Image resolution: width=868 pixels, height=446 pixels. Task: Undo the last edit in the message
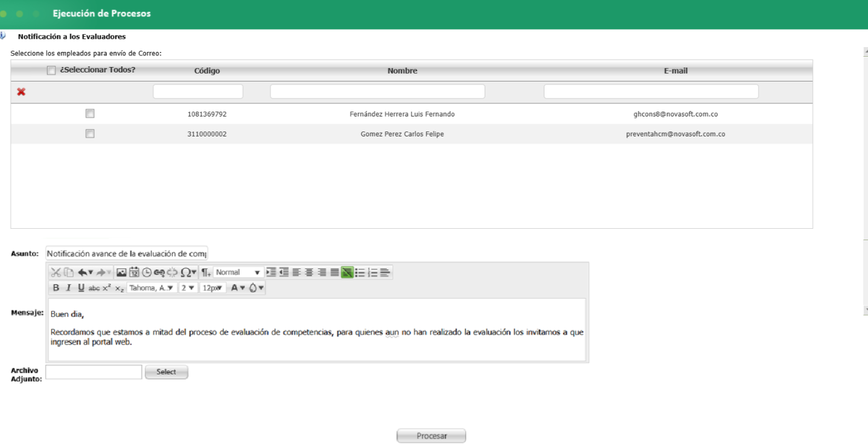83,272
